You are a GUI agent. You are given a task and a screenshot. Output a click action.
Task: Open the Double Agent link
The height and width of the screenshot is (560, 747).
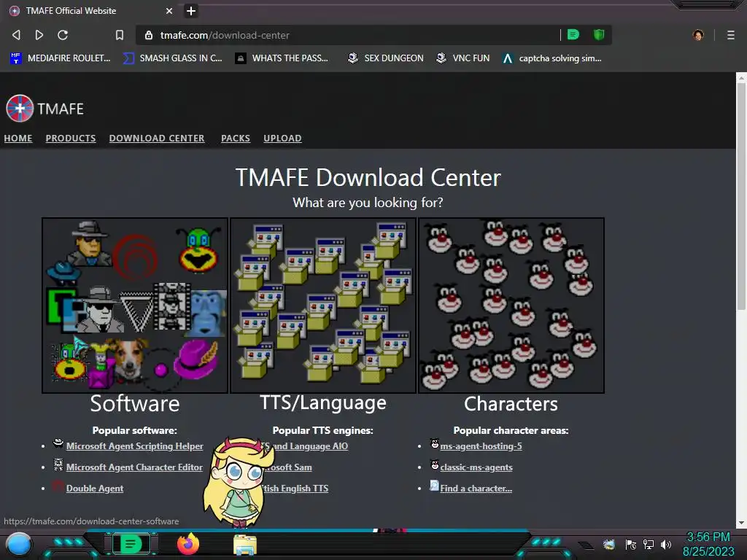point(95,488)
